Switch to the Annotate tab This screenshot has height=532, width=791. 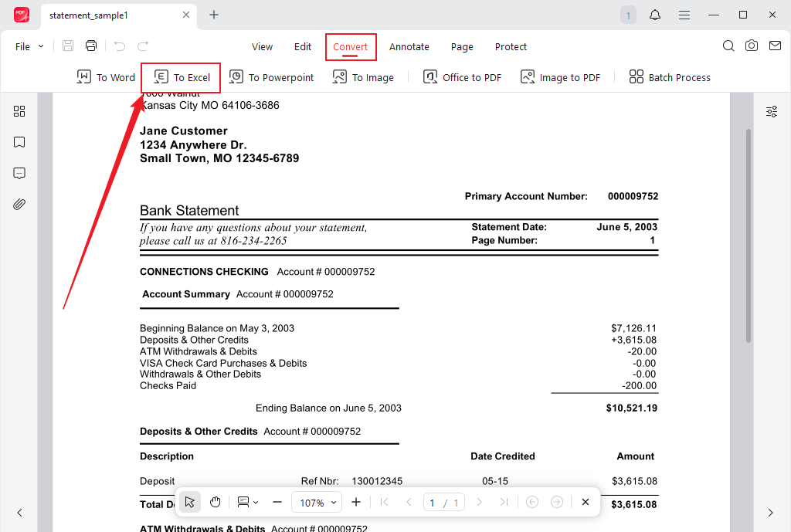point(409,47)
